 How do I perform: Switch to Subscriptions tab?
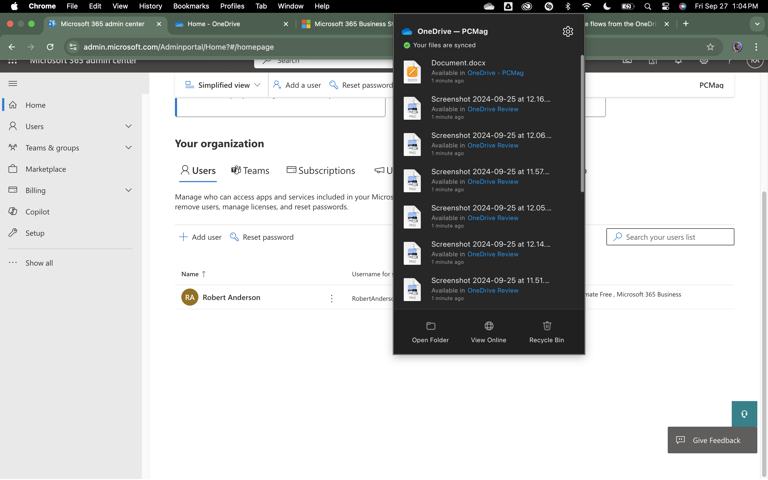click(321, 170)
